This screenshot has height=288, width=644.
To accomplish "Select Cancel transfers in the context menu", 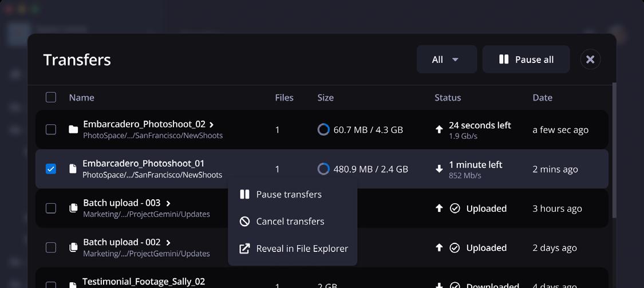I will pos(290,222).
